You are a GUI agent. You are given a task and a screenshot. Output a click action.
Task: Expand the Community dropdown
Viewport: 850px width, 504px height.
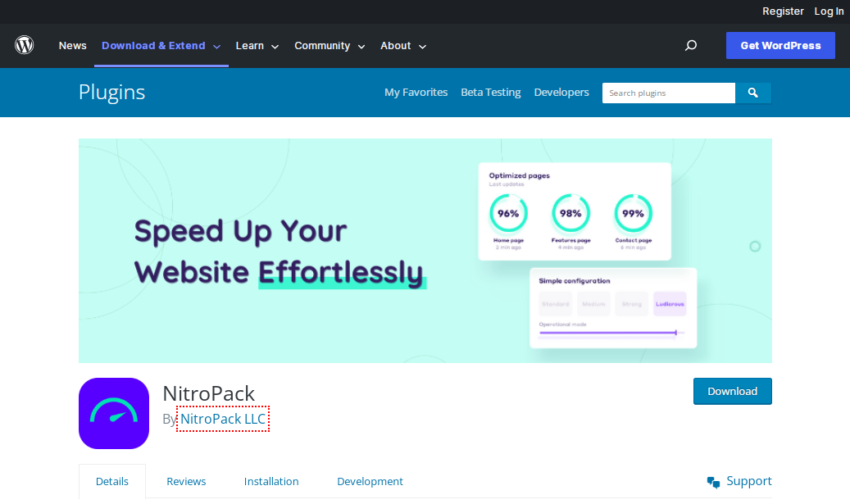329,46
